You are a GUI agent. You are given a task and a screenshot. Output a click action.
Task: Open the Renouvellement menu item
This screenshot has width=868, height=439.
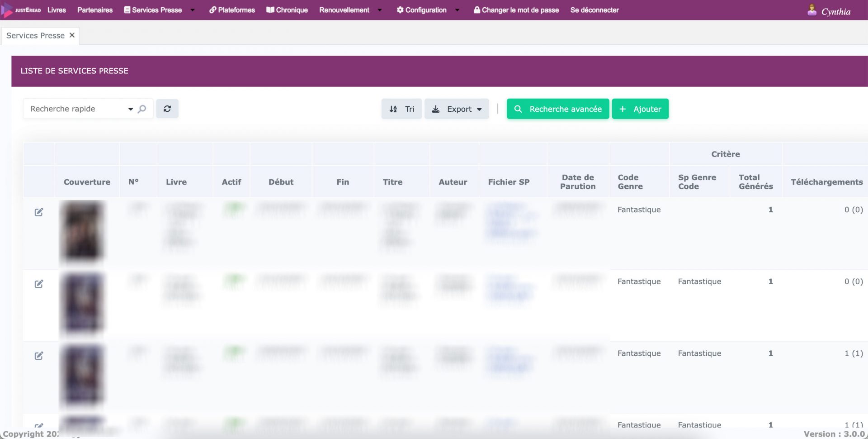point(344,10)
